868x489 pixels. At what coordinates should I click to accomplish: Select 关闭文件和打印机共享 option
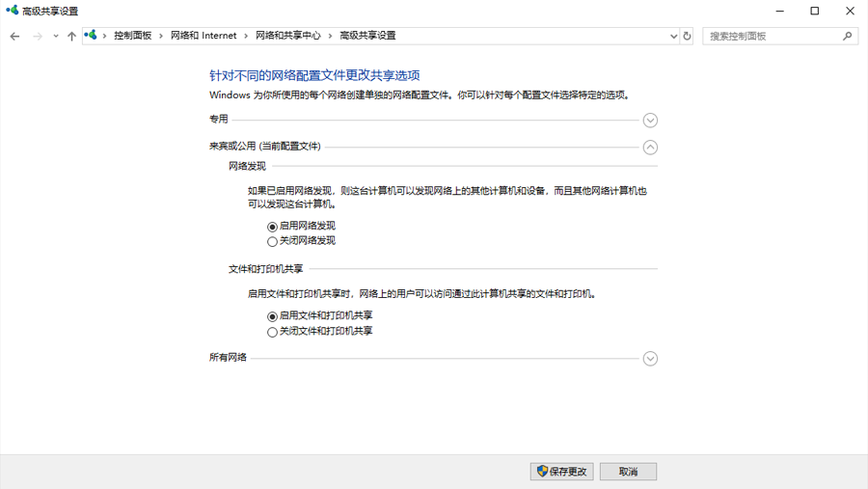click(272, 332)
